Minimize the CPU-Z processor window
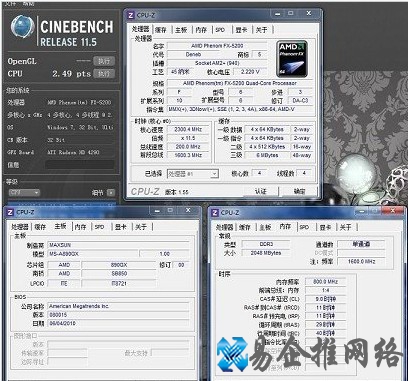 pos(277,14)
